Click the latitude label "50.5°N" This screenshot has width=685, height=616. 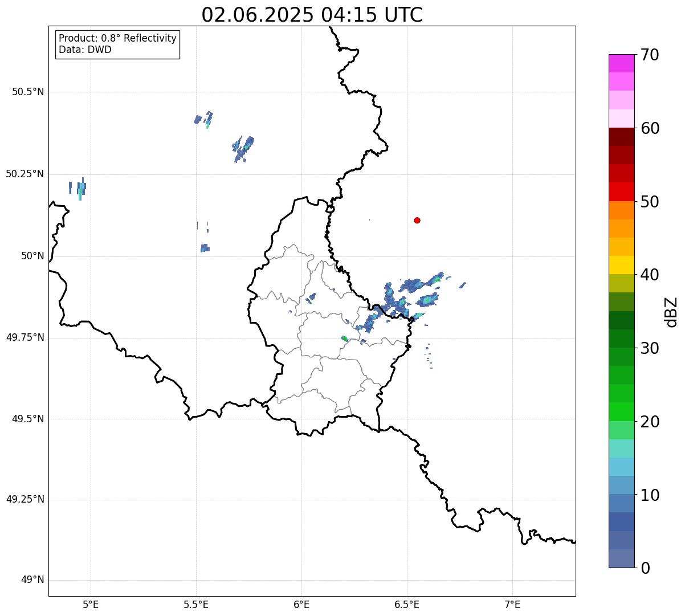pyautogui.click(x=28, y=92)
